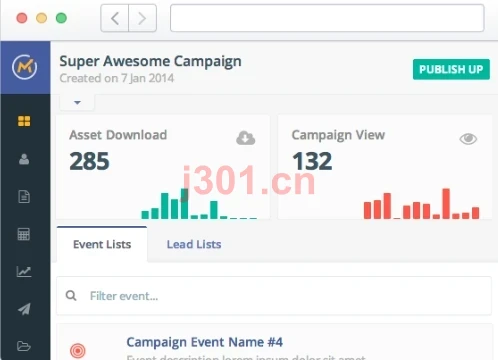Go forward with browser forward arrow
This screenshot has height=360, width=498.
(x=143, y=18)
